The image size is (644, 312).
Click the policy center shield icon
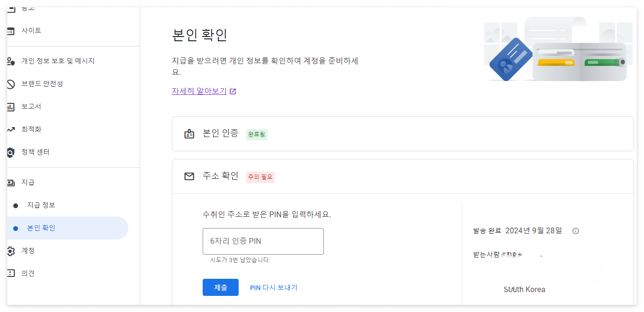click(x=11, y=153)
